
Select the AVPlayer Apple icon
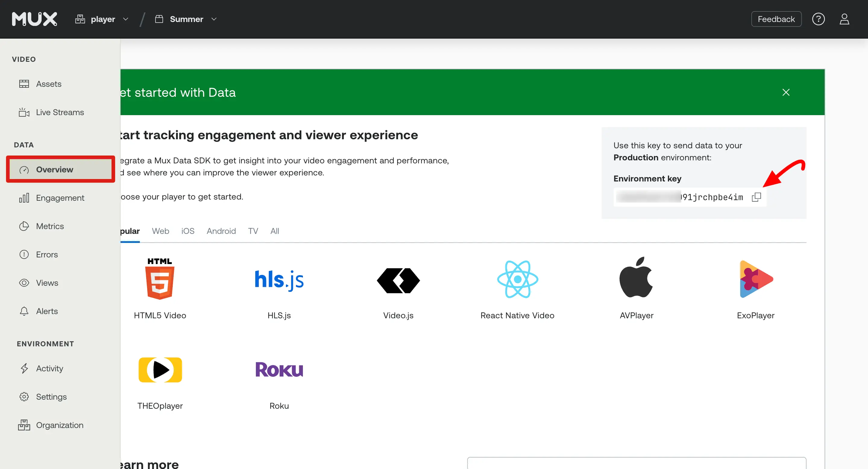636,277
